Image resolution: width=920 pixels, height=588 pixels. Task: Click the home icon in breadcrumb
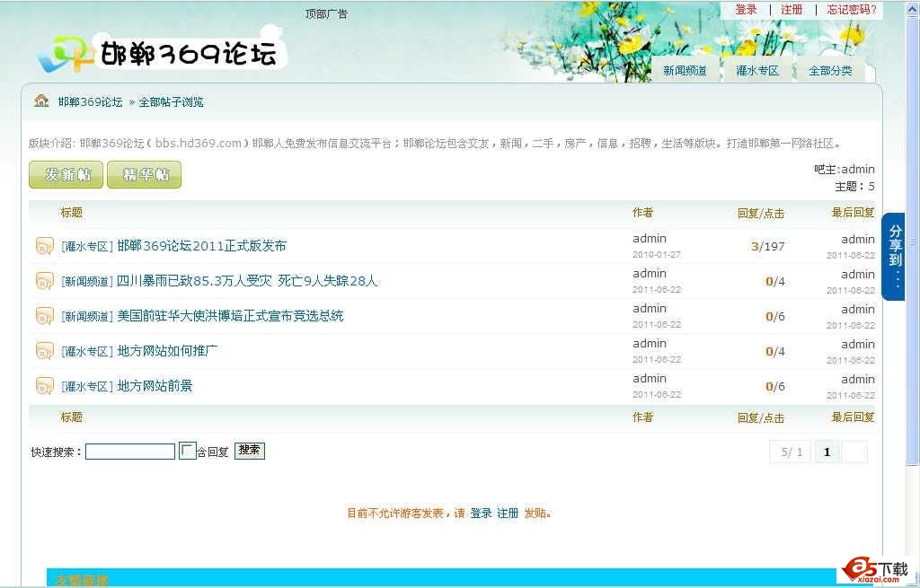point(41,101)
